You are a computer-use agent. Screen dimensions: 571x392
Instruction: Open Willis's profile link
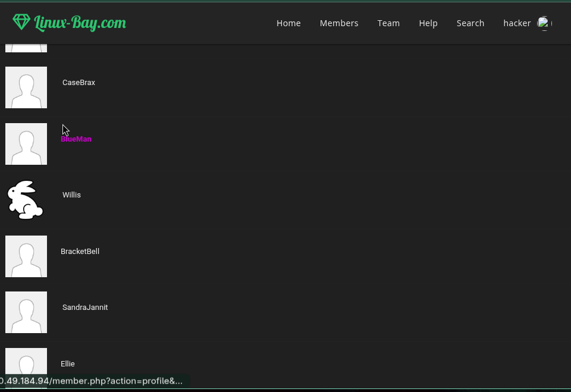pyautogui.click(x=72, y=195)
